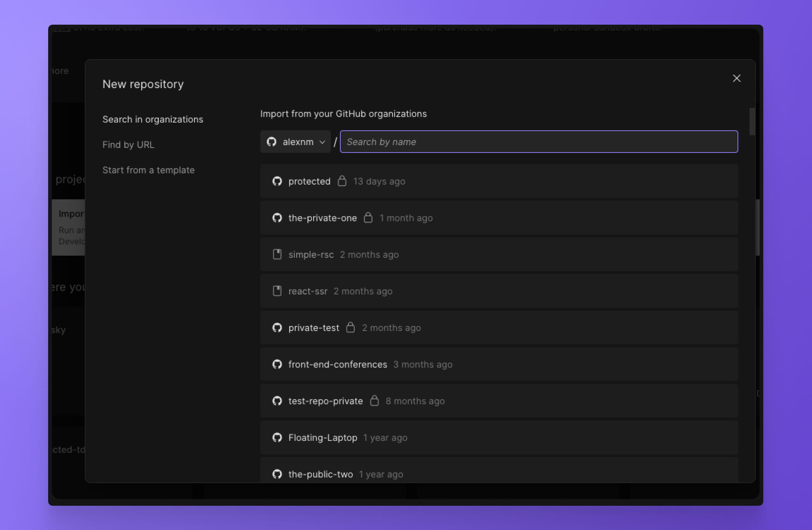Click the lock icon next to "private-test"
Image resolution: width=812 pixels, height=530 pixels.
pos(351,327)
